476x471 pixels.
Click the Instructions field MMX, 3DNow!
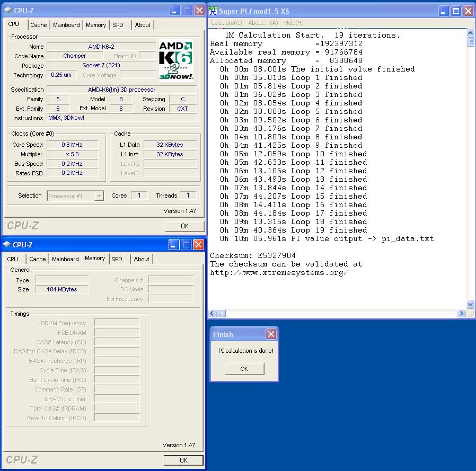pos(121,118)
